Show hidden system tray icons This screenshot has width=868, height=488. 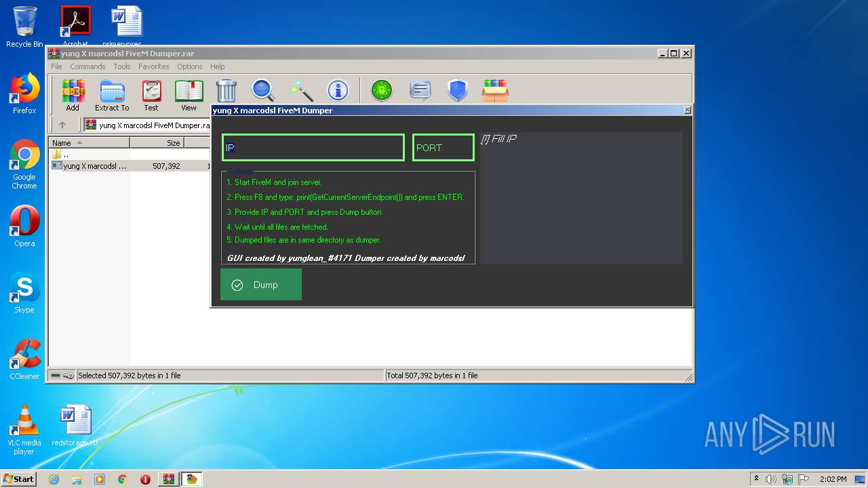click(x=756, y=479)
